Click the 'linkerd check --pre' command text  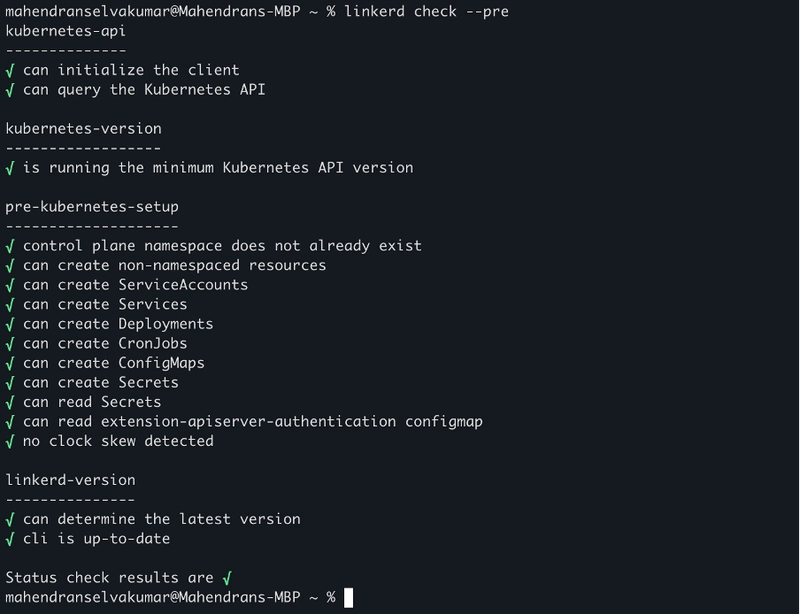tap(427, 11)
